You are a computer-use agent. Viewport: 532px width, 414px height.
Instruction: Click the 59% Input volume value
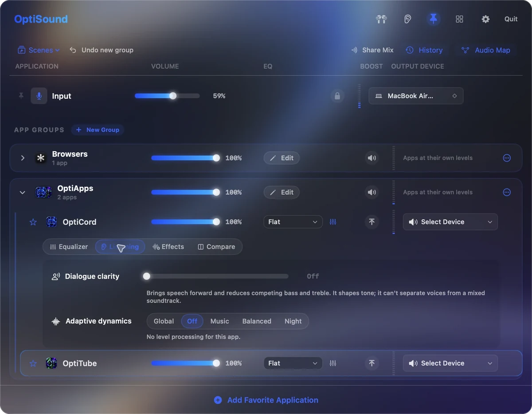pos(219,96)
